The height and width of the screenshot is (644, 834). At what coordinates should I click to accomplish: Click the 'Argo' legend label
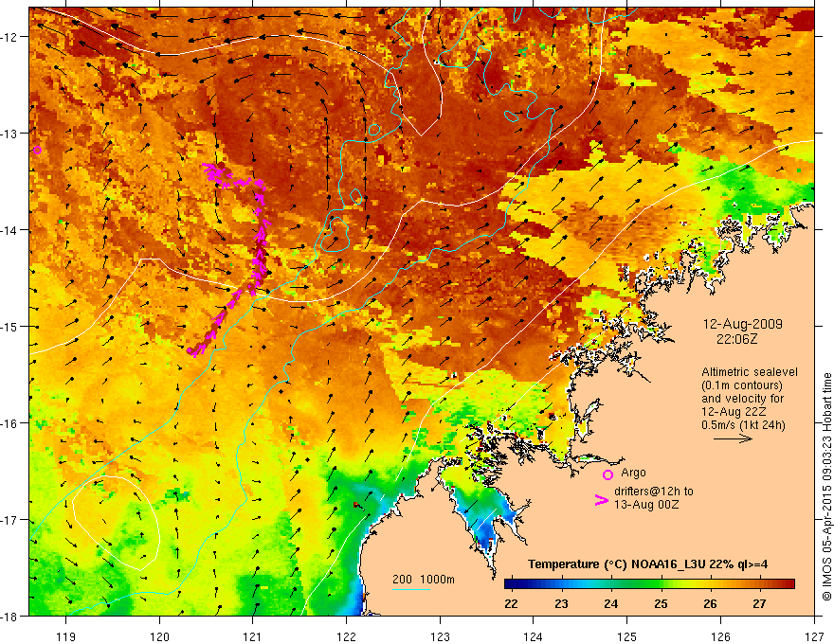633,473
